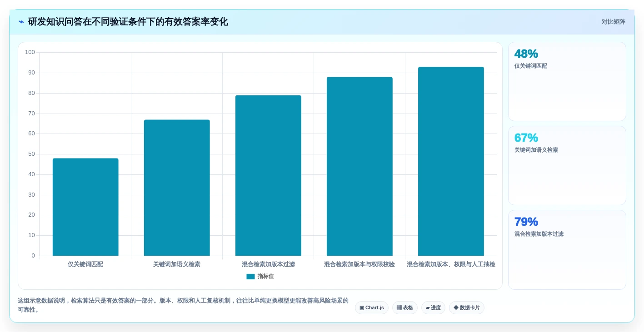The height and width of the screenshot is (332, 644).
Task: Open the 67% 关键词加语义检索 card
Action: click(567, 165)
